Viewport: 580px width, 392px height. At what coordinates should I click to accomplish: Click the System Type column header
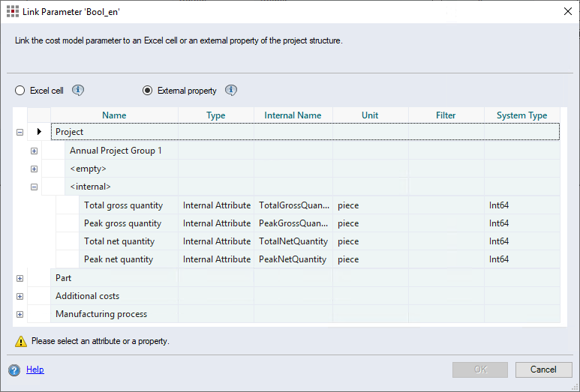coord(521,115)
